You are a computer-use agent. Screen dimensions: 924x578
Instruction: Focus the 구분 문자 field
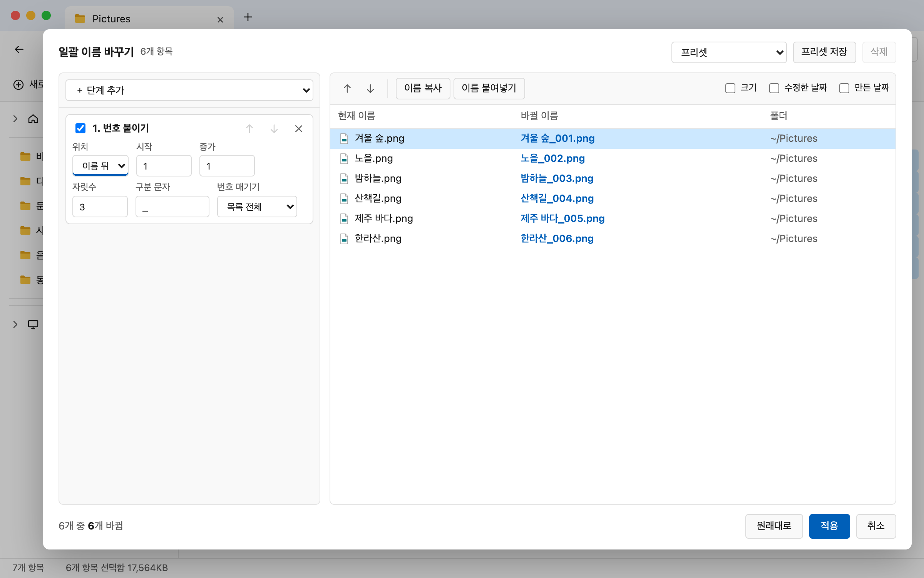click(172, 207)
